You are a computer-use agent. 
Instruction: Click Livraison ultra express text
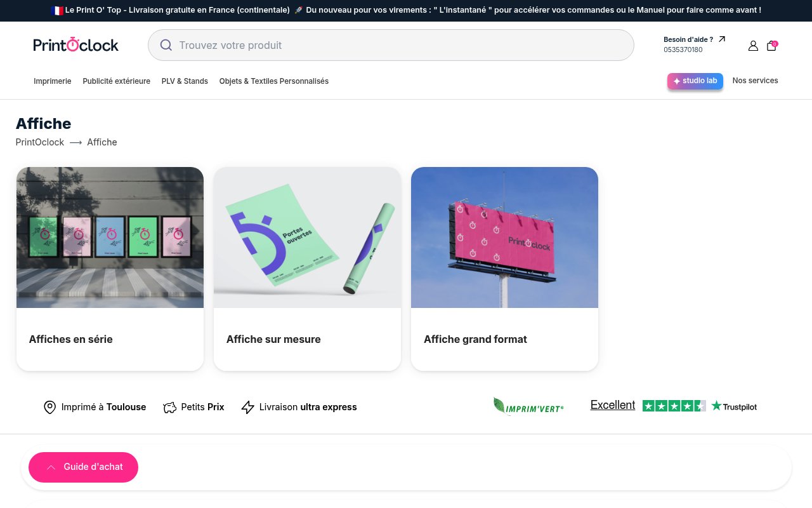pos(308,407)
